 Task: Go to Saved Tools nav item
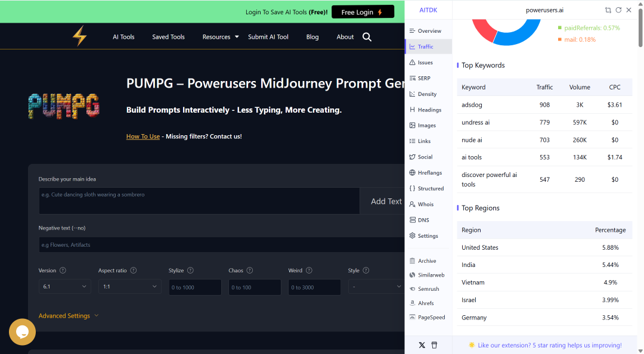(168, 37)
